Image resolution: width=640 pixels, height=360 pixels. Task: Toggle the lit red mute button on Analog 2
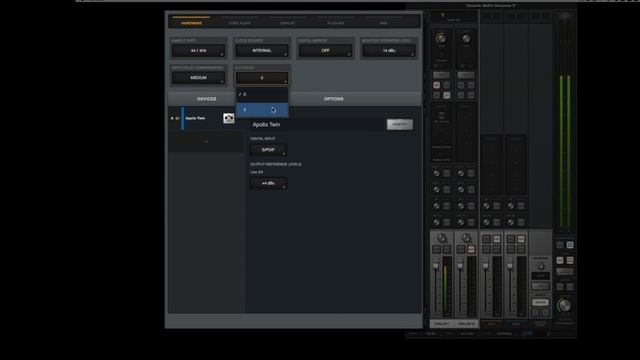(471, 249)
